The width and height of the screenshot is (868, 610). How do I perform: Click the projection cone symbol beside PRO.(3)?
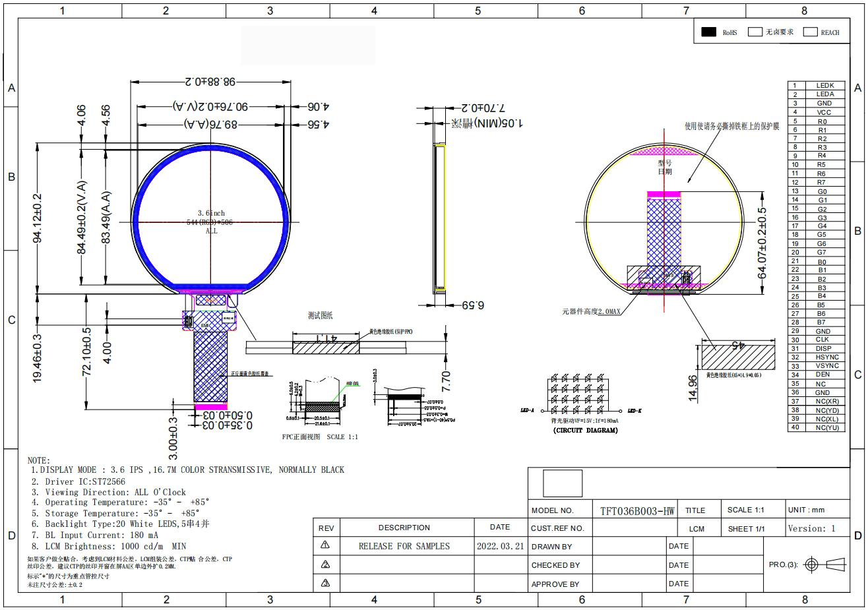[836, 564]
